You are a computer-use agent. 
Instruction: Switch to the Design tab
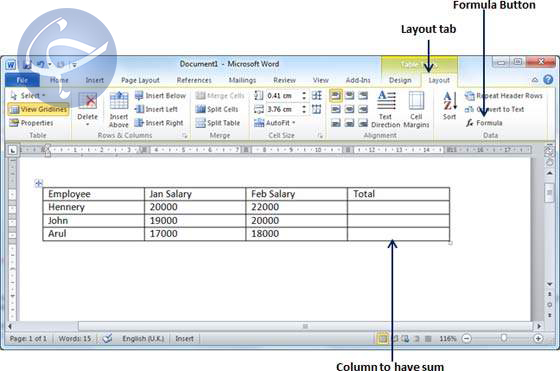pos(400,80)
